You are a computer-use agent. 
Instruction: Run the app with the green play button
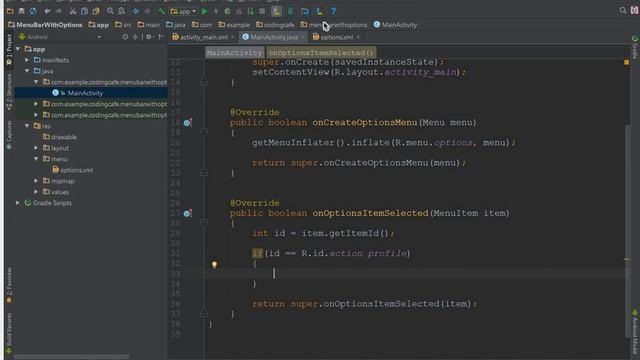point(204,11)
